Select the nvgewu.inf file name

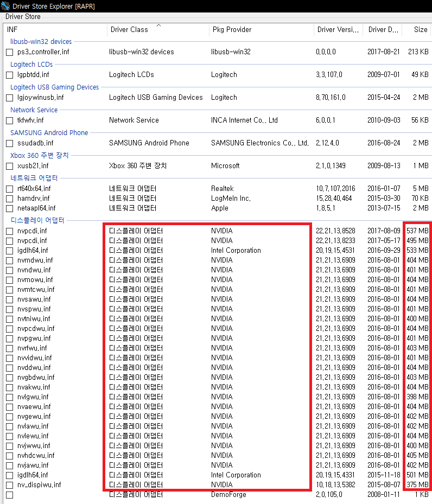click(34, 417)
